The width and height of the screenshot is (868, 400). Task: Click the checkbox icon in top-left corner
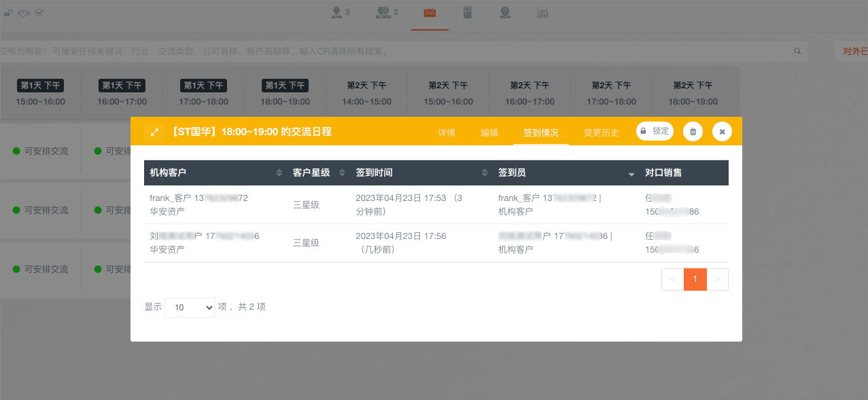pos(39,13)
